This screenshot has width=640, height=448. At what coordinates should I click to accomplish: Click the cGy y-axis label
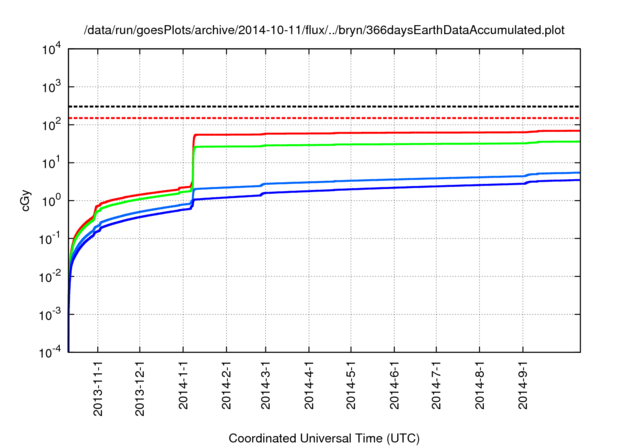pyautogui.click(x=25, y=201)
